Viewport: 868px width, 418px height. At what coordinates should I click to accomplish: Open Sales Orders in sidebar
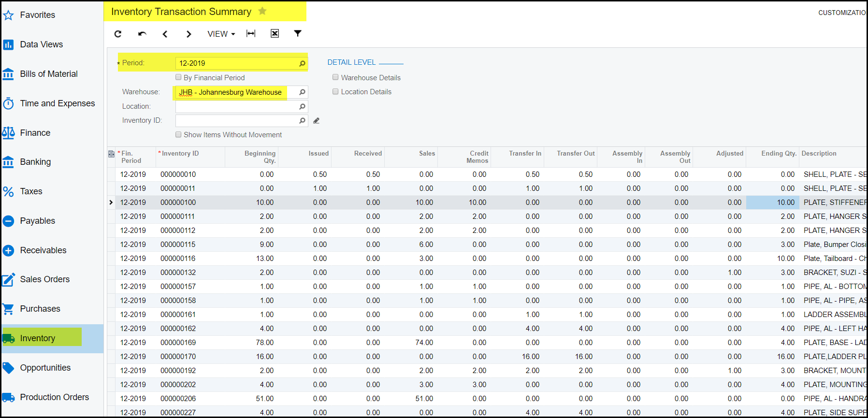point(44,279)
